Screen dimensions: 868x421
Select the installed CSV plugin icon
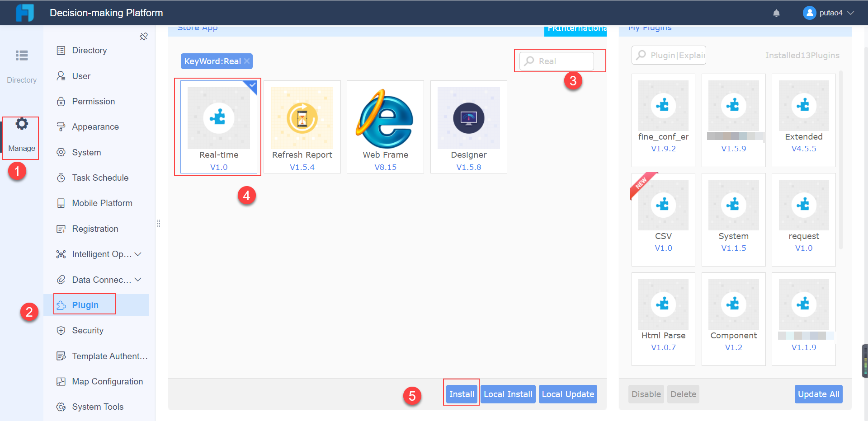pos(663,205)
